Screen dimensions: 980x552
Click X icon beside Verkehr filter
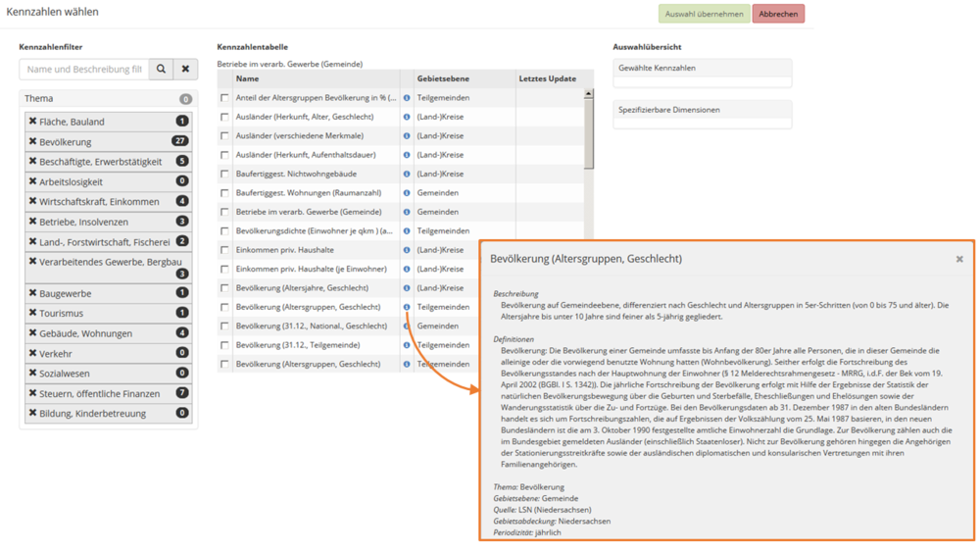coord(33,354)
